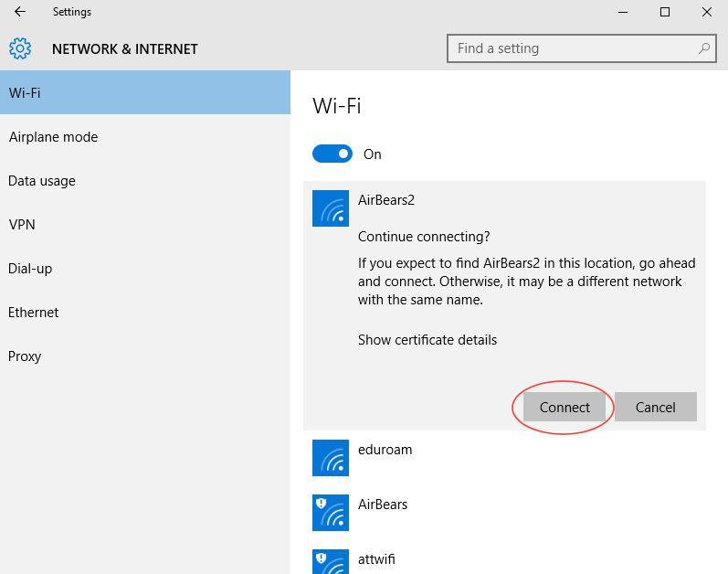Click the AirBears2 network name
The width and height of the screenshot is (728, 574).
click(x=386, y=200)
